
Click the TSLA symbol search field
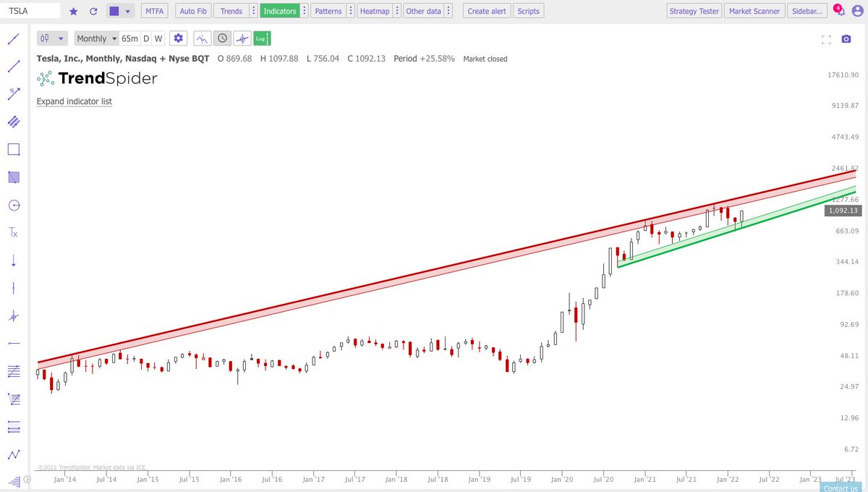pyautogui.click(x=30, y=12)
